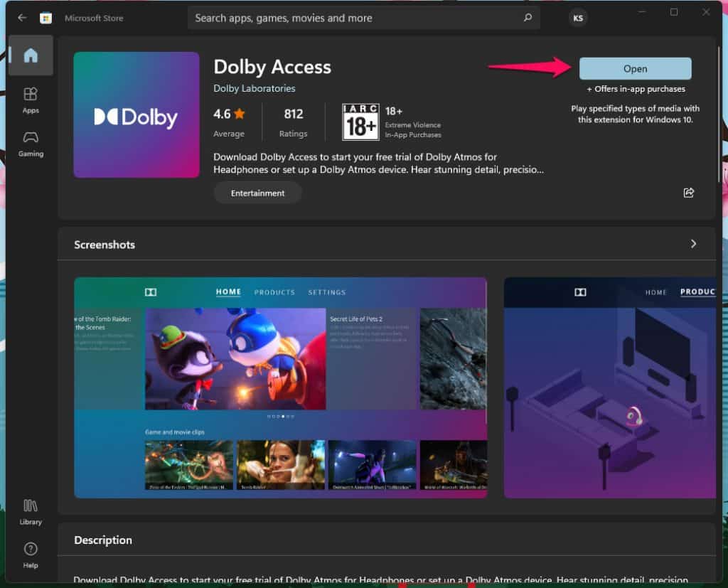Minimize the Microsoft Store window

click(642, 12)
